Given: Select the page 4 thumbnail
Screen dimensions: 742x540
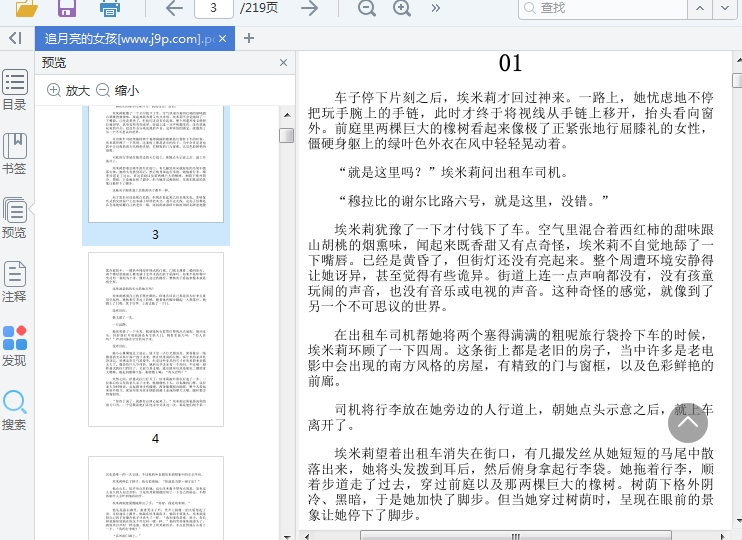Looking at the screenshot, I should pos(156,339).
